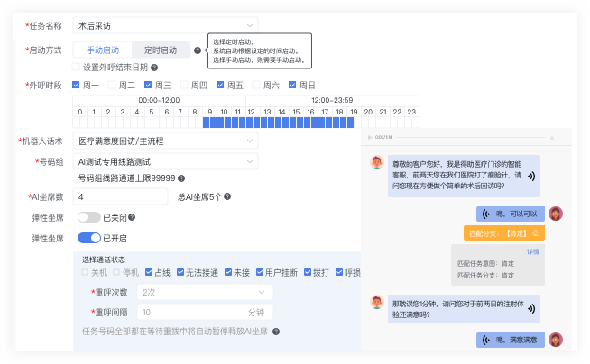Click help icon after 号码组线路通道上限99999
Image resolution: width=590 pixels, height=364 pixels.
coord(181,178)
